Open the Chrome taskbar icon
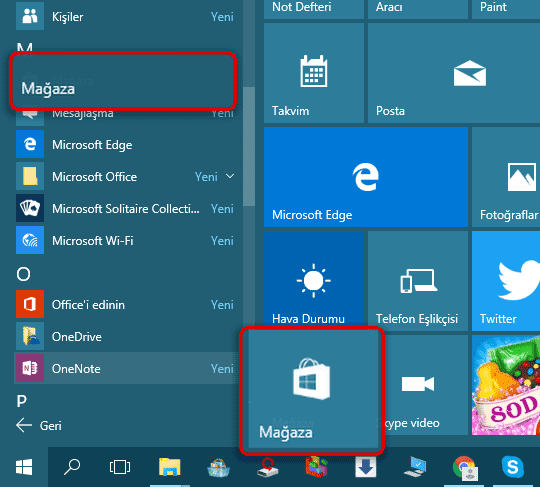Image resolution: width=540 pixels, height=487 pixels. [465, 468]
